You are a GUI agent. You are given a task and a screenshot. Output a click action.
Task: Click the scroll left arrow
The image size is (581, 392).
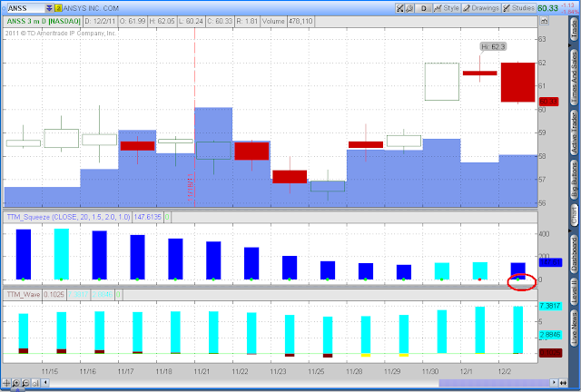(45, 382)
